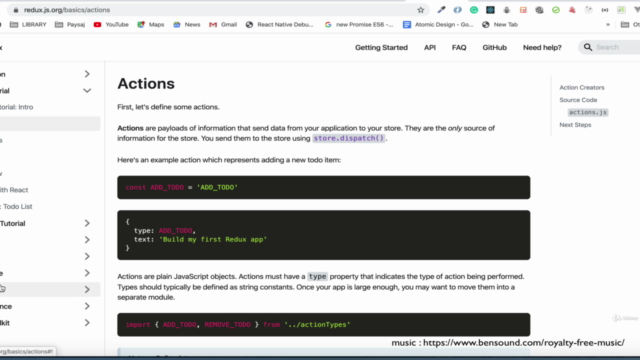The width and height of the screenshot is (640, 360).
Task: Expand the sidebar section ending in nce
Action: point(87,306)
